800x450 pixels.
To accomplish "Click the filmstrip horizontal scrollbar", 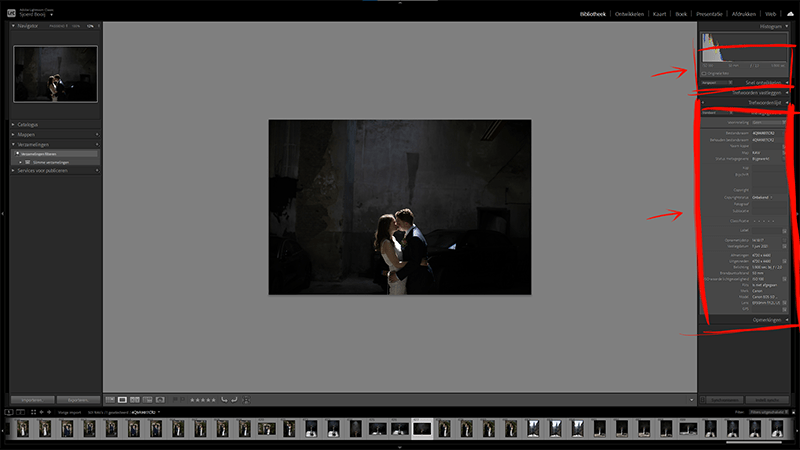I will click(x=754, y=442).
